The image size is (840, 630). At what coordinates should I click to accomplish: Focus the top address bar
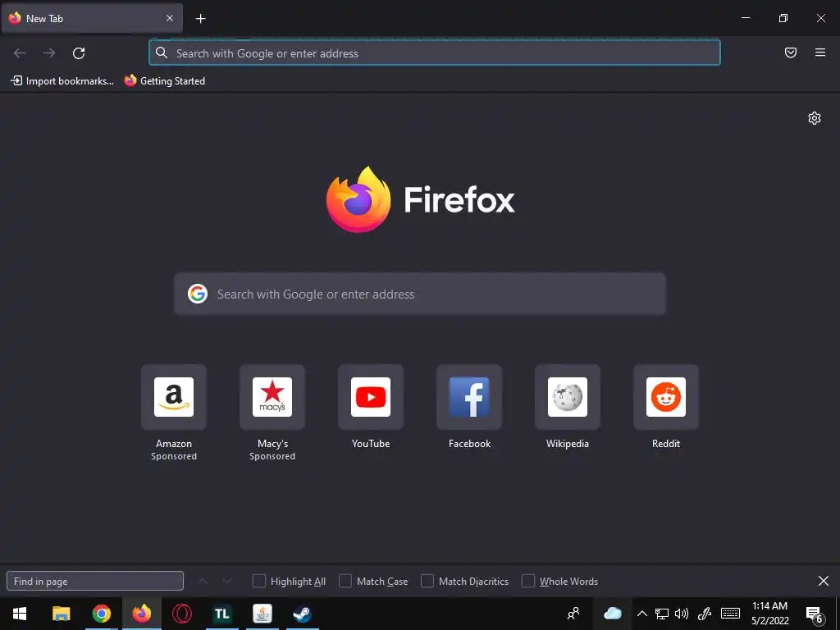pyautogui.click(x=435, y=53)
